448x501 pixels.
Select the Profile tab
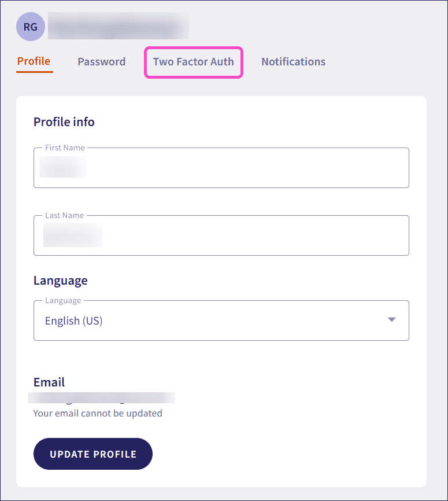pos(34,61)
